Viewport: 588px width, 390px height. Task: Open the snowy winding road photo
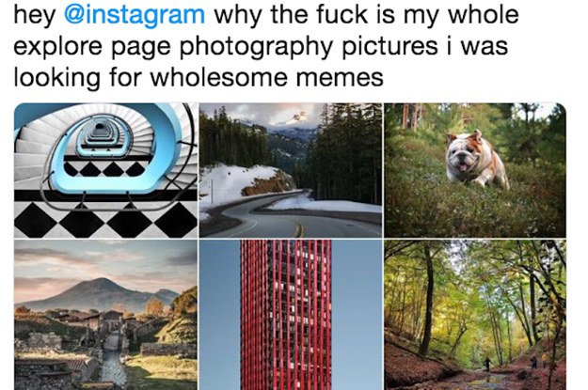[291, 170]
